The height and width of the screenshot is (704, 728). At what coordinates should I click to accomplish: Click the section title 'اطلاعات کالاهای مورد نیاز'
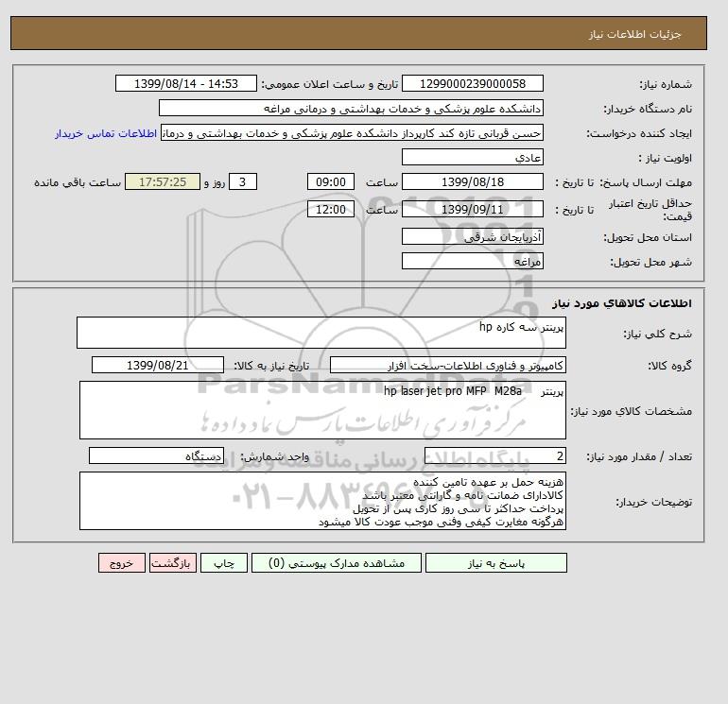(622, 303)
